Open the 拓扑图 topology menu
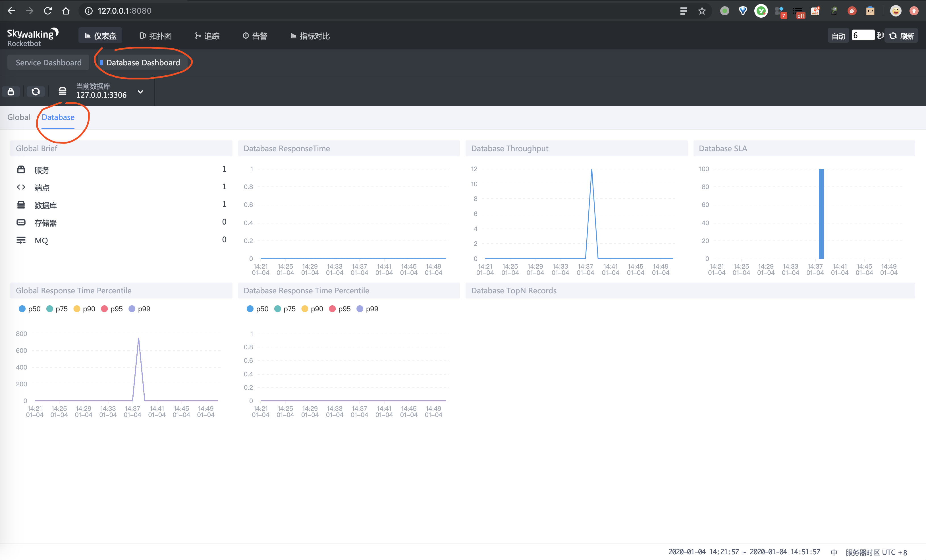The height and width of the screenshot is (560, 926). click(x=155, y=36)
